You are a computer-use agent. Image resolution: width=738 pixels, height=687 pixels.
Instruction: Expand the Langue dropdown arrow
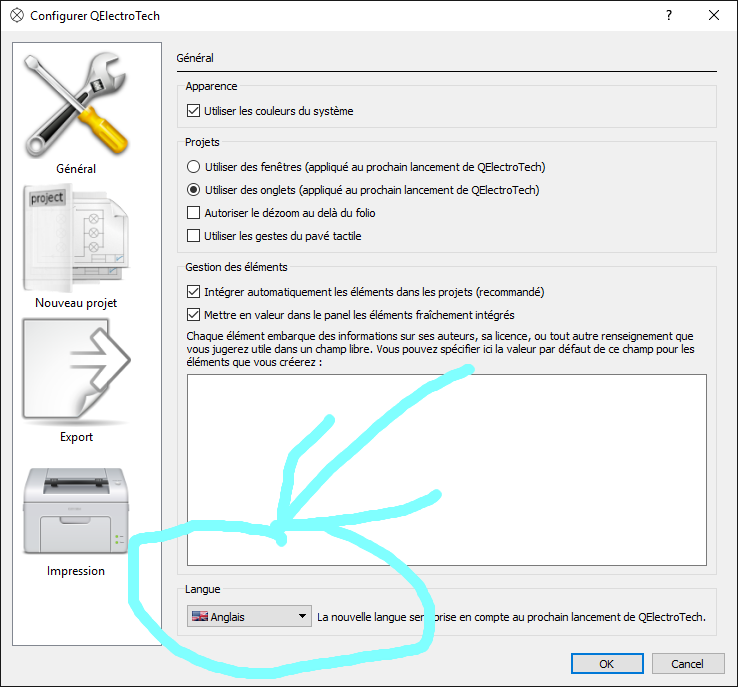(302, 617)
